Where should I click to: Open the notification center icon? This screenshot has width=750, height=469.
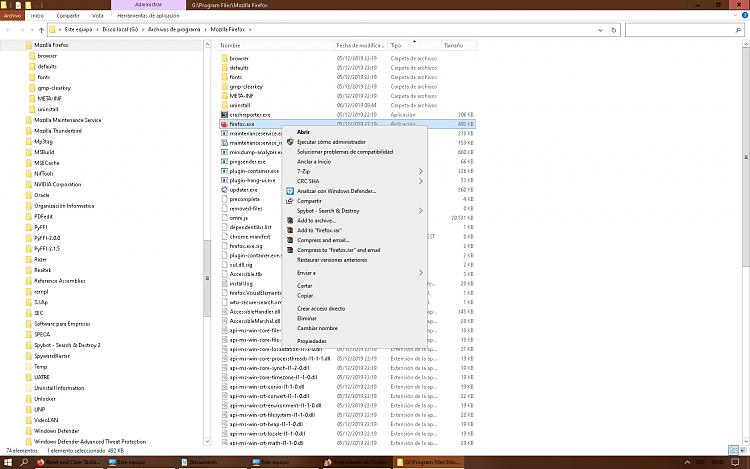(x=735, y=462)
